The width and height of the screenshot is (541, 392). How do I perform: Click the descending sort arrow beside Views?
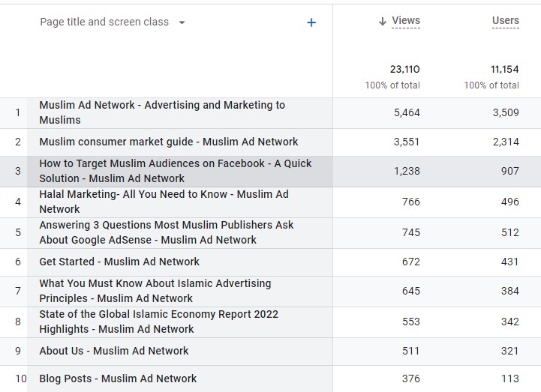click(x=383, y=22)
